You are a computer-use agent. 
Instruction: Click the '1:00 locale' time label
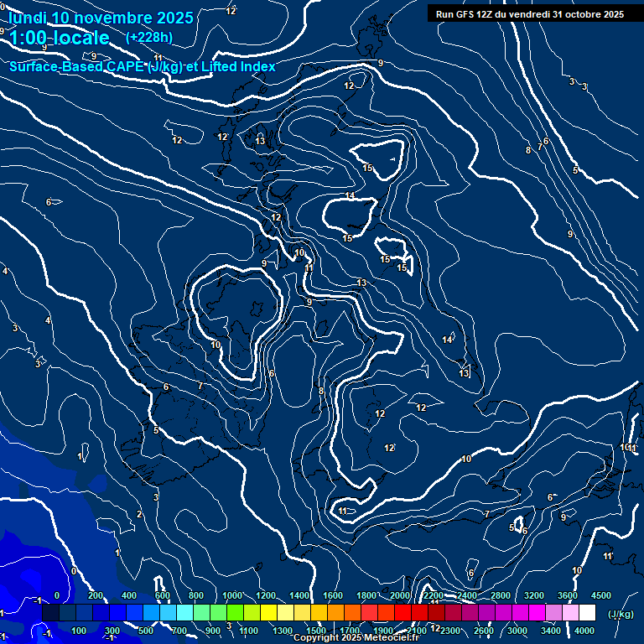point(60,38)
